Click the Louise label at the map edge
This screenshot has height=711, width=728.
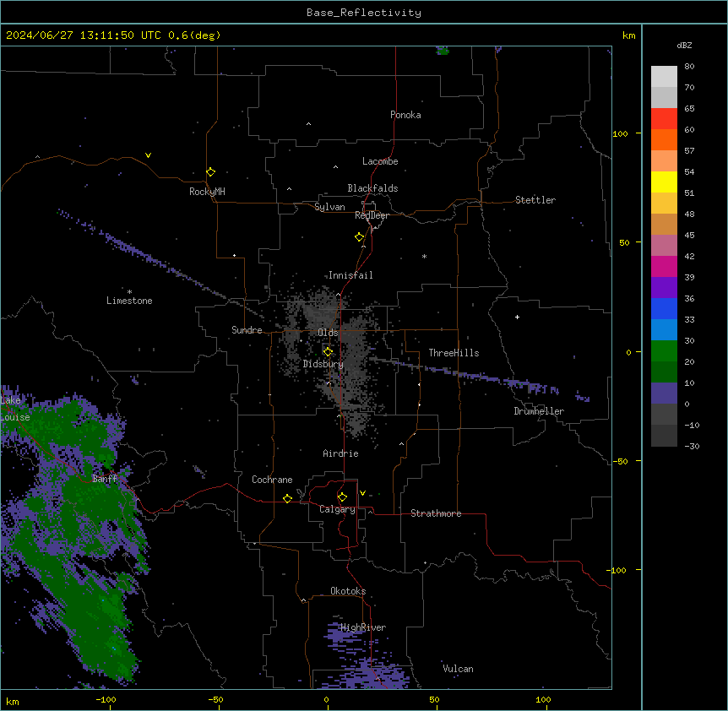coord(15,417)
